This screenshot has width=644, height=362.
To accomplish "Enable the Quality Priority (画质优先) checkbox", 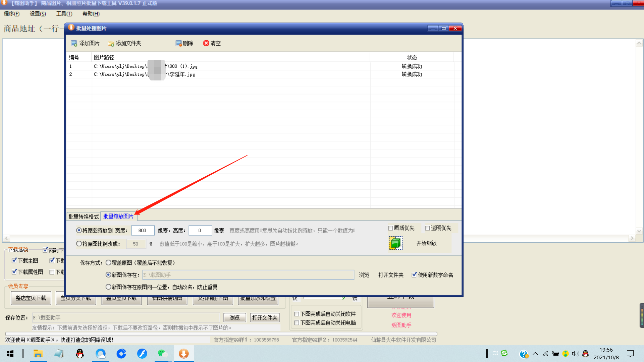I will (x=390, y=228).
